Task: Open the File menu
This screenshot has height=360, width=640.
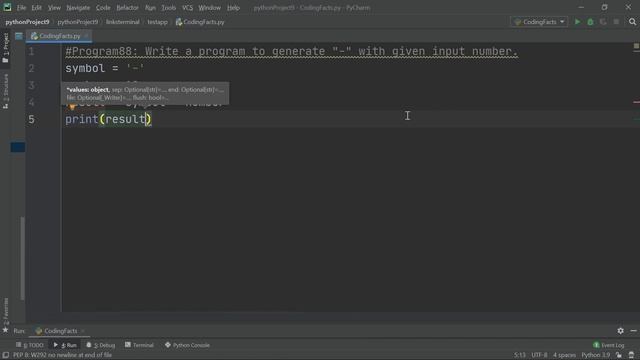Action: (21, 8)
